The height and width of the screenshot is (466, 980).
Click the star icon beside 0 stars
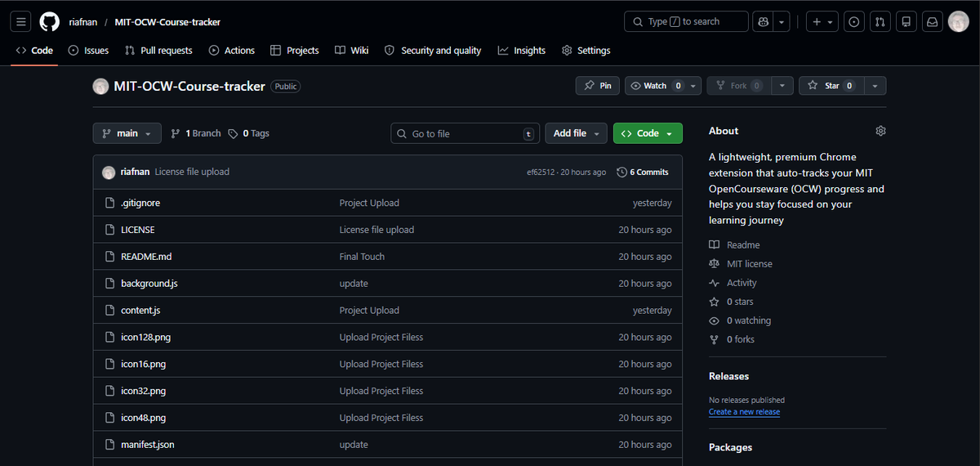[715, 302]
